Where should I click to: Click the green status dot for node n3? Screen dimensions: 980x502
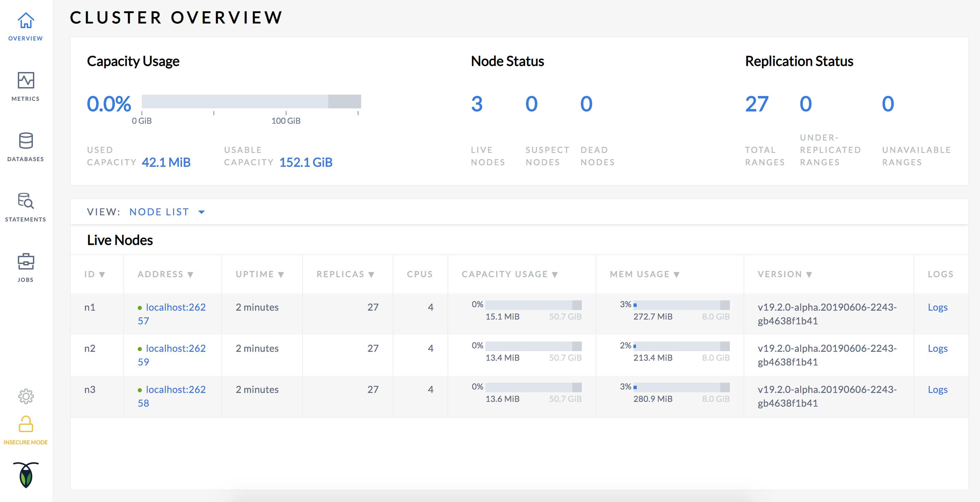point(141,390)
